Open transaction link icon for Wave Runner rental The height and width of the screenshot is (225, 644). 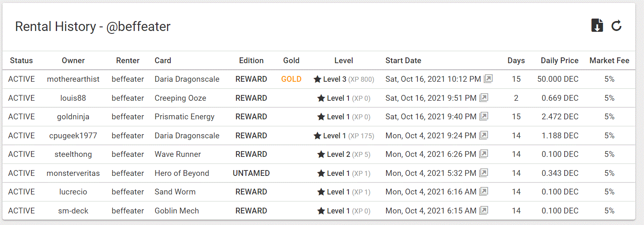pyautogui.click(x=484, y=154)
